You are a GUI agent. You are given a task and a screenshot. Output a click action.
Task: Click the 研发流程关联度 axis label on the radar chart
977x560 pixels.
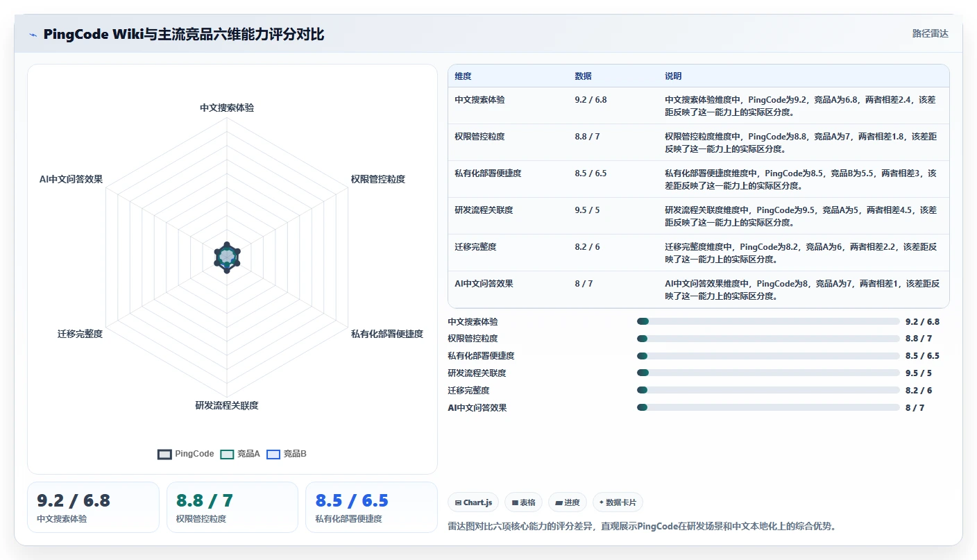(x=227, y=406)
